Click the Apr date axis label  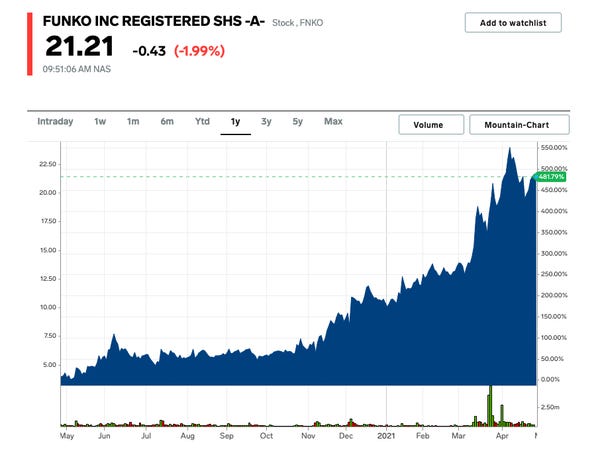(x=502, y=436)
